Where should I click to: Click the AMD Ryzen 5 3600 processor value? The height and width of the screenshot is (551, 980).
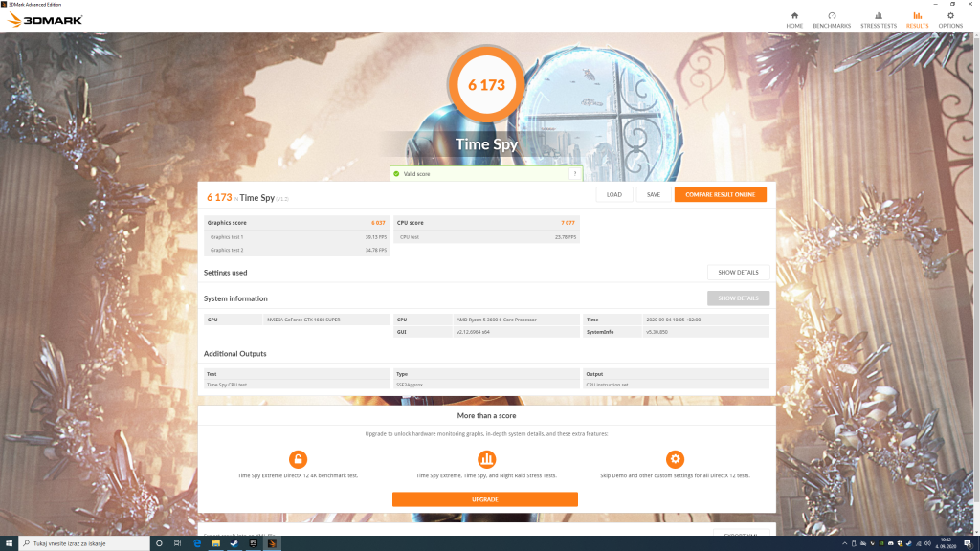pyautogui.click(x=497, y=320)
